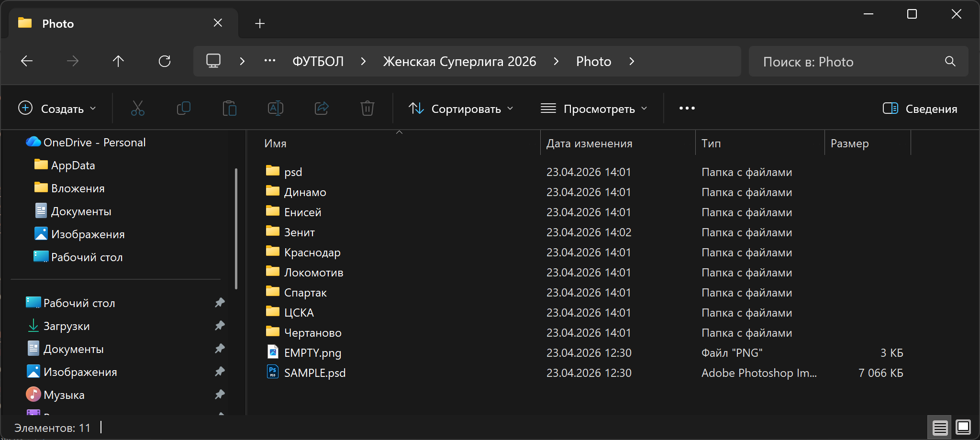Toggle the Сведения details pane
The image size is (980, 440).
click(x=920, y=109)
